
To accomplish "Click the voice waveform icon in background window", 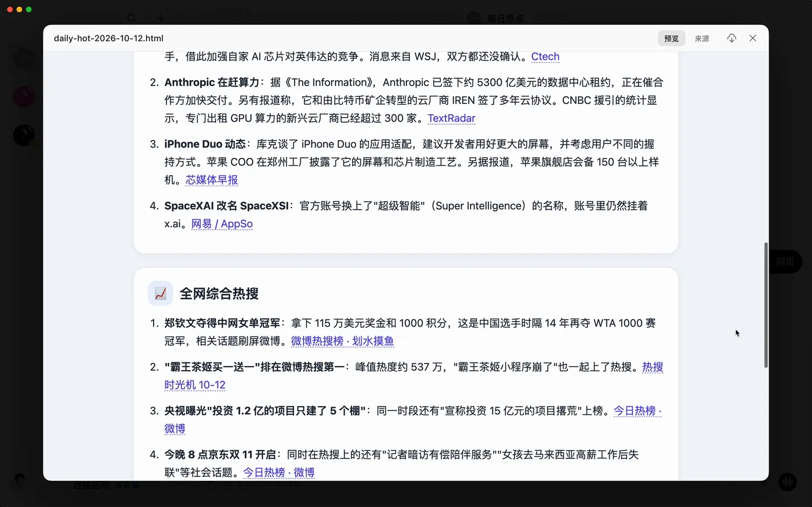I will (787, 481).
